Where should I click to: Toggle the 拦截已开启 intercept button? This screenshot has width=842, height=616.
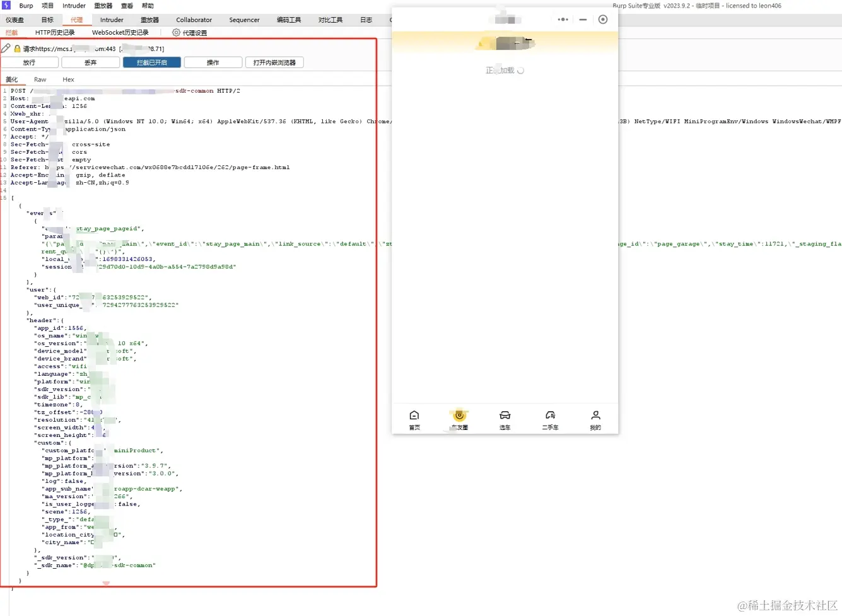pos(152,62)
